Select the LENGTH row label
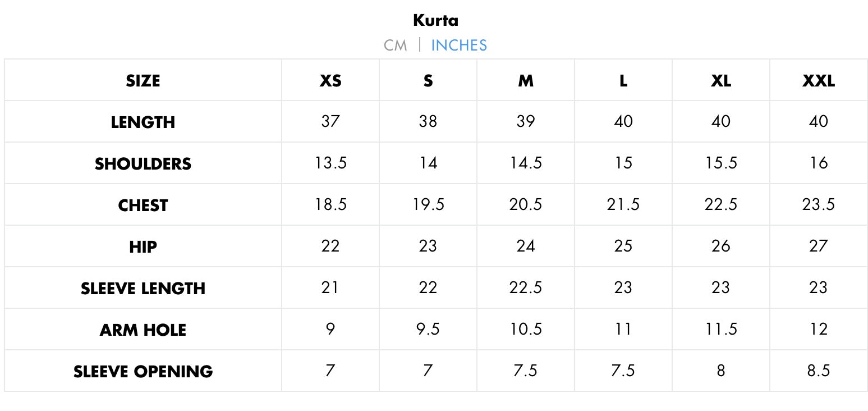Screen dimensions: 868x411 coord(143,122)
